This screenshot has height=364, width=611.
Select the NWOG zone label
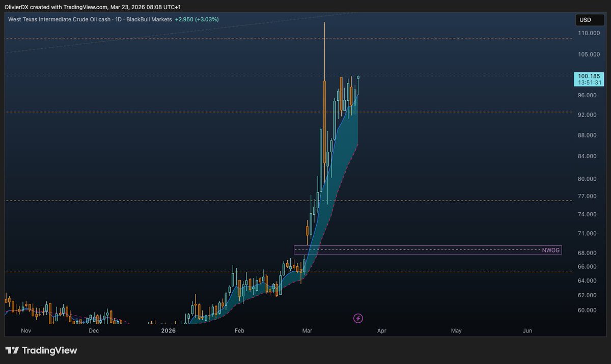click(550, 250)
